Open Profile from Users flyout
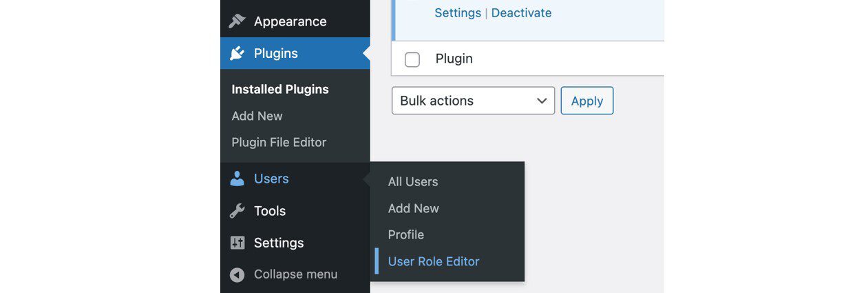Viewport: 868px width, 293px height. pos(405,234)
